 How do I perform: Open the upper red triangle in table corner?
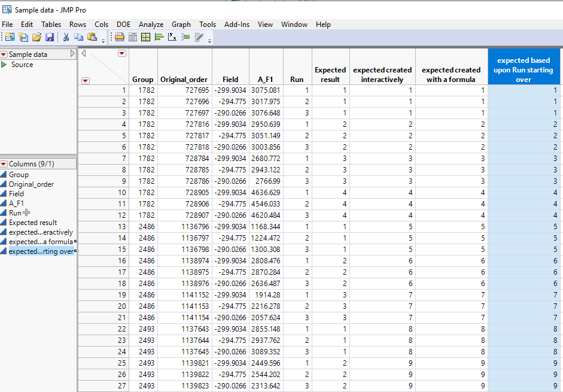[x=122, y=53]
